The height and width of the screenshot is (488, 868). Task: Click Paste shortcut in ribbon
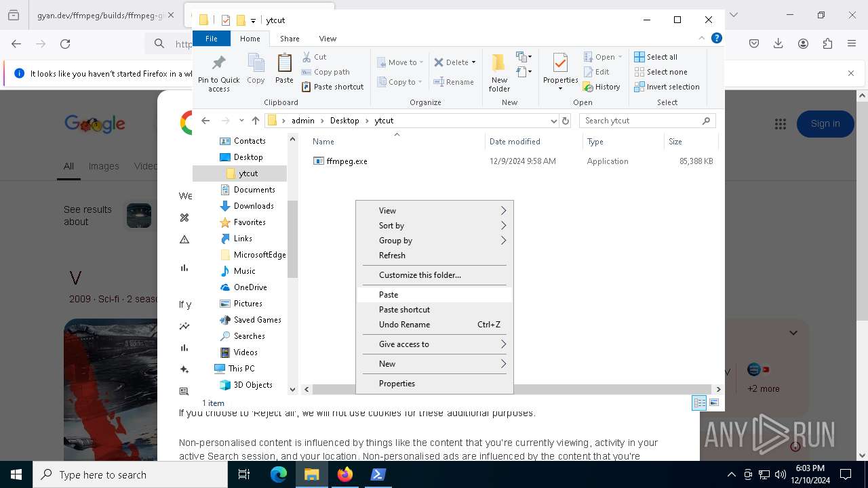(x=333, y=87)
